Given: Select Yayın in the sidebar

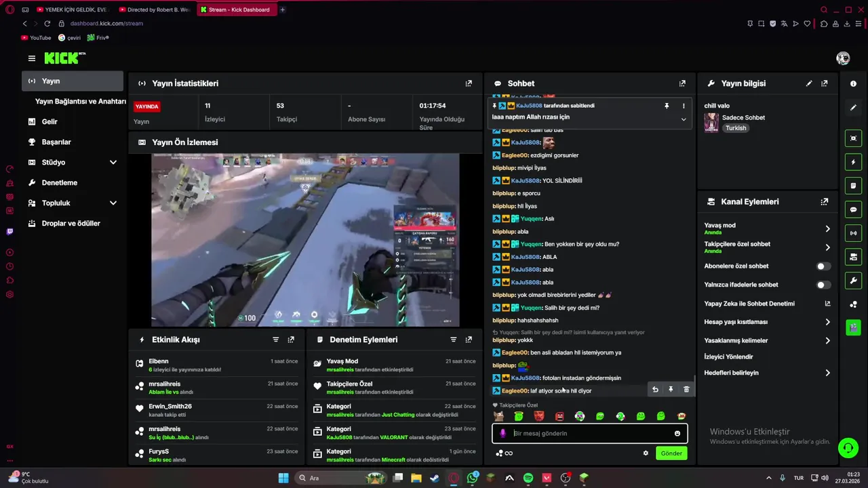Looking at the screenshot, I should 72,81.
